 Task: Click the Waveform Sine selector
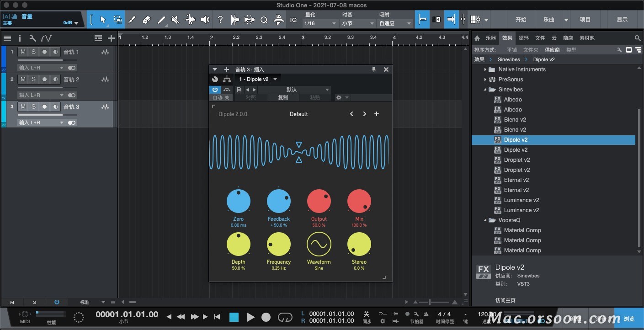pos(319,244)
